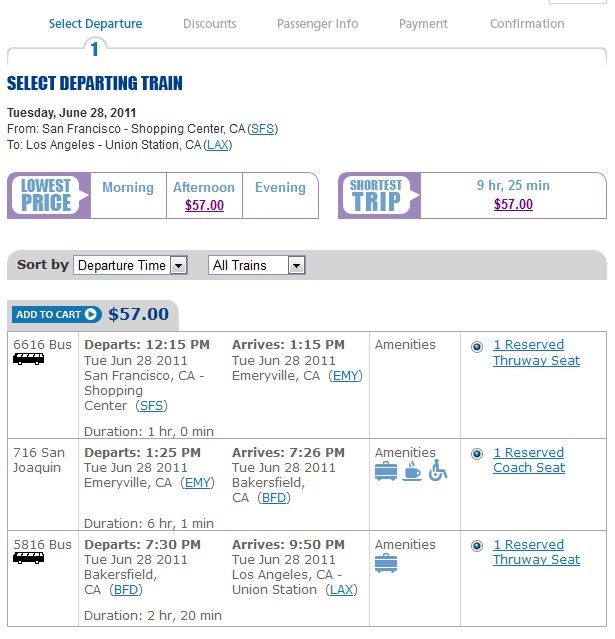Click the wheelchair accessibility amenity icon

[x=438, y=470]
